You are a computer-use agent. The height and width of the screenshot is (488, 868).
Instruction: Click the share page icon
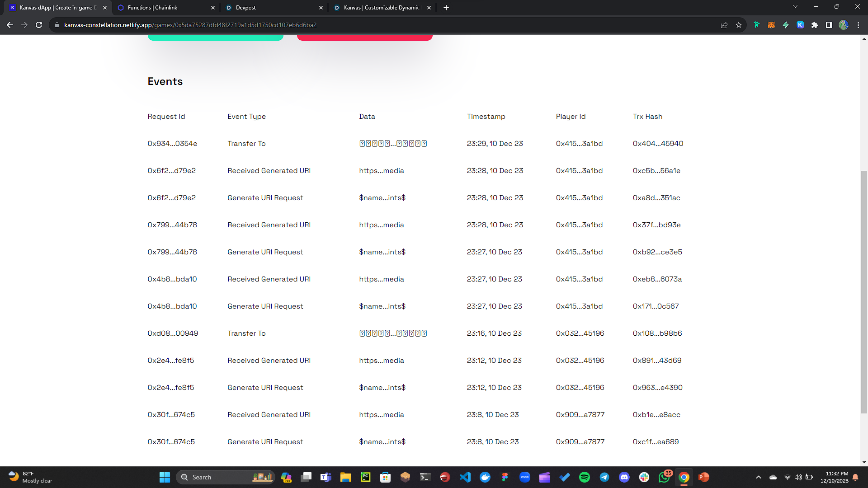pyautogui.click(x=724, y=25)
